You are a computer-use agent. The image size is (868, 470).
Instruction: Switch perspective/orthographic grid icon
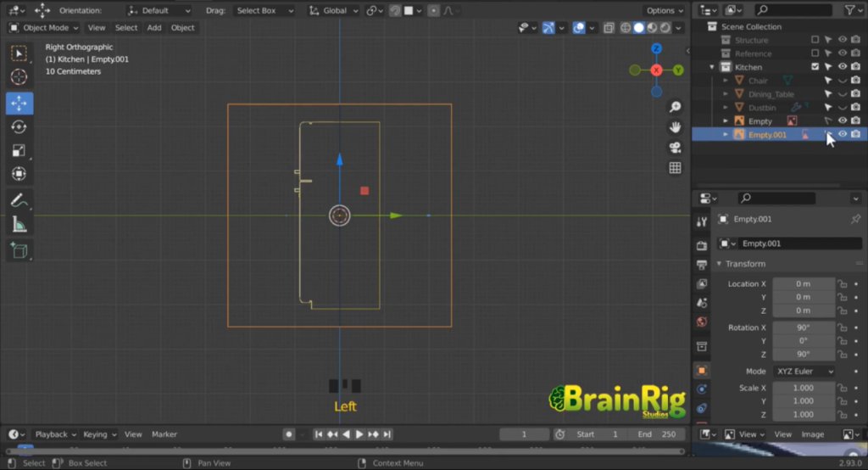pyautogui.click(x=675, y=168)
